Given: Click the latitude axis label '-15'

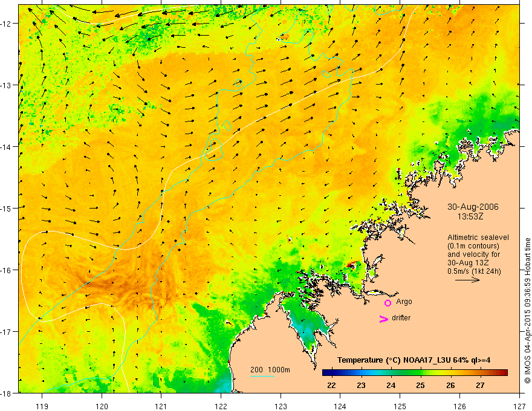Looking at the screenshot, I should 7,208.
